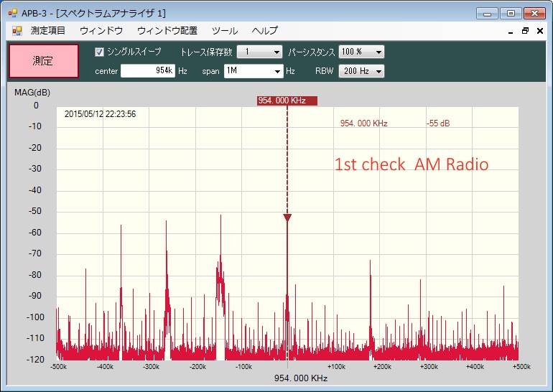The width and height of the screenshot is (553, 392).
Task: Click the -500k frequency axis label
Action: click(x=59, y=367)
